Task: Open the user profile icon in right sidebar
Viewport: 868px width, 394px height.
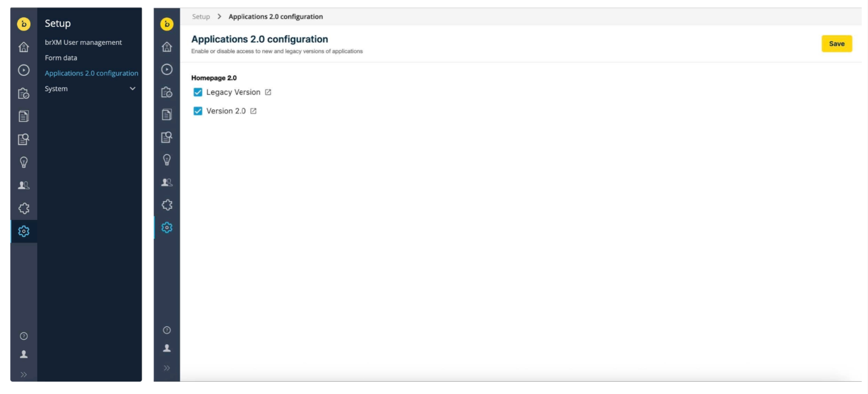Action: (x=167, y=348)
